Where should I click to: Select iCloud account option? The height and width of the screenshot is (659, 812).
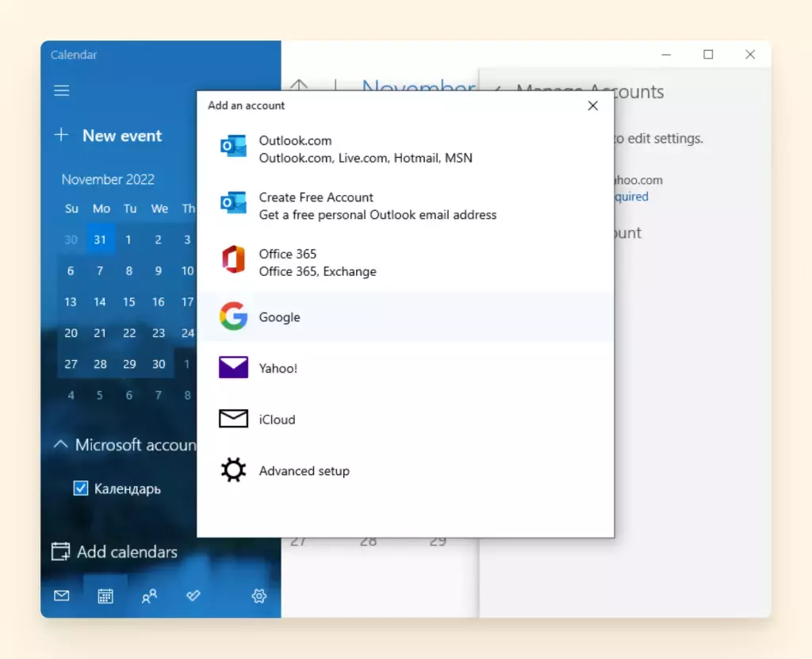pyautogui.click(x=406, y=420)
